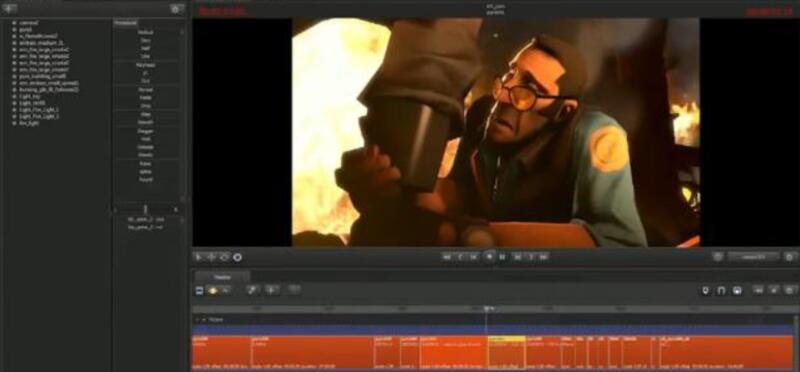Image resolution: width=800 pixels, height=372 pixels.
Task: Open the camera selection dropdown under viewport
Action: [754, 257]
